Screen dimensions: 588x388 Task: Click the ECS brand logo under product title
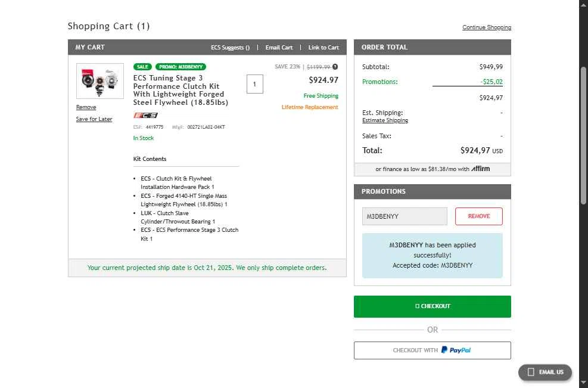pos(145,115)
